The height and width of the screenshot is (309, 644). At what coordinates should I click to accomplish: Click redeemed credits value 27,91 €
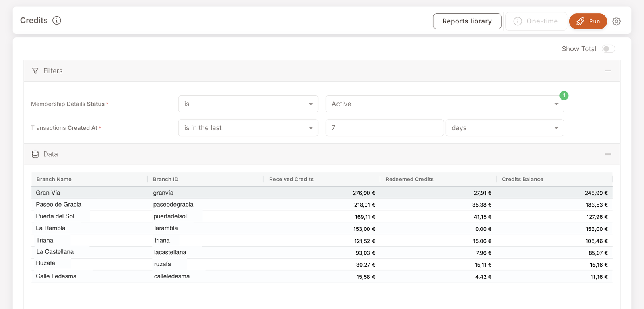[x=483, y=193]
